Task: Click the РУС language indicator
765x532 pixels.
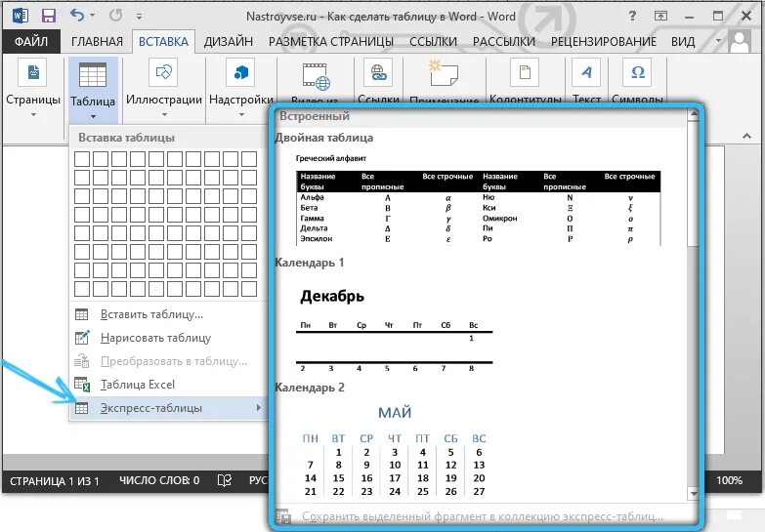Action: point(258,481)
